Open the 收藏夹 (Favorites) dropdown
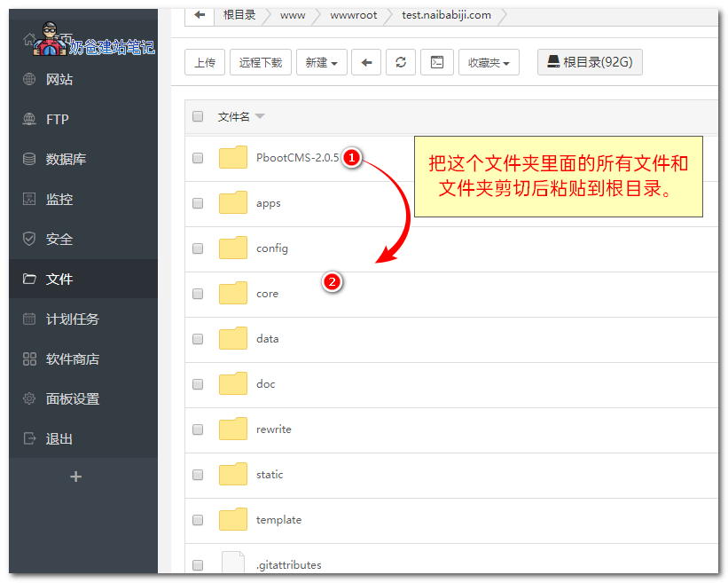Image resolution: width=728 pixels, height=583 pixels. click(x=489, y=62)
